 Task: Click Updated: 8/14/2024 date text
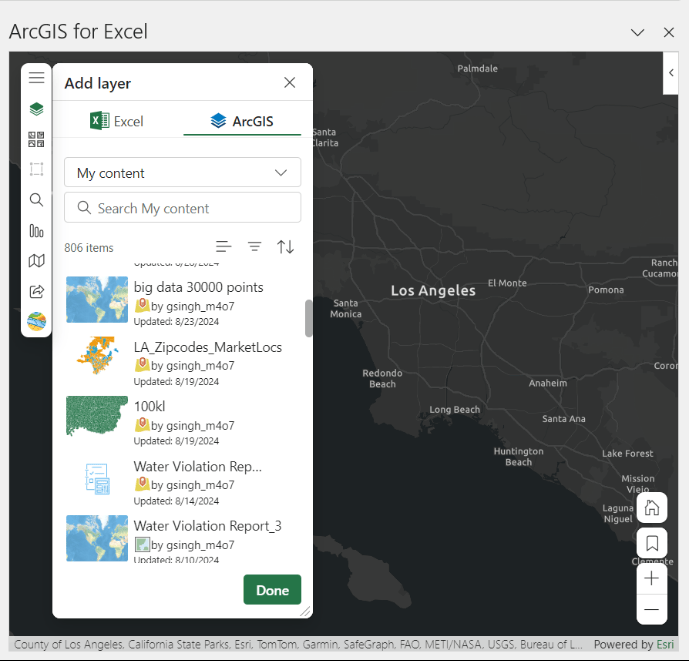pyautogui.click(x=176, y=501)
